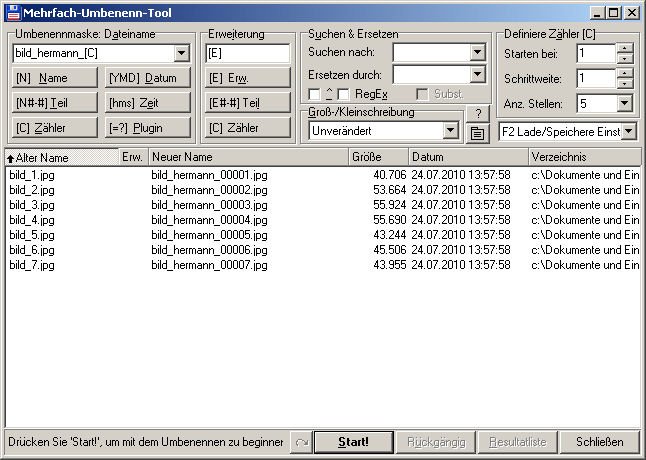
Task: Click the Rückgängig button
Action: pyautogui.click(x=436, y=442)
